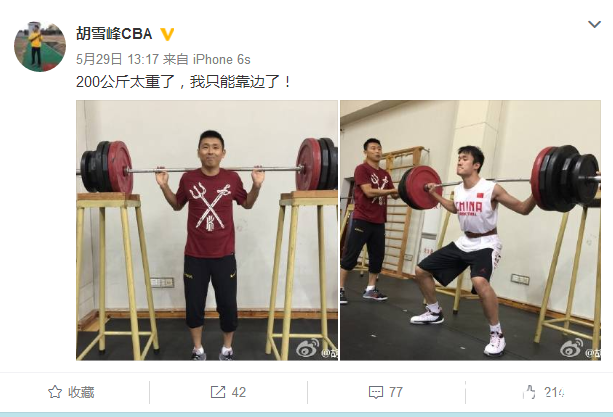The height and width of the screenshot is (417, 613).
Task: Click Weibo watermark on left photo
Action: pyautogui.click(x=317, y=349)
